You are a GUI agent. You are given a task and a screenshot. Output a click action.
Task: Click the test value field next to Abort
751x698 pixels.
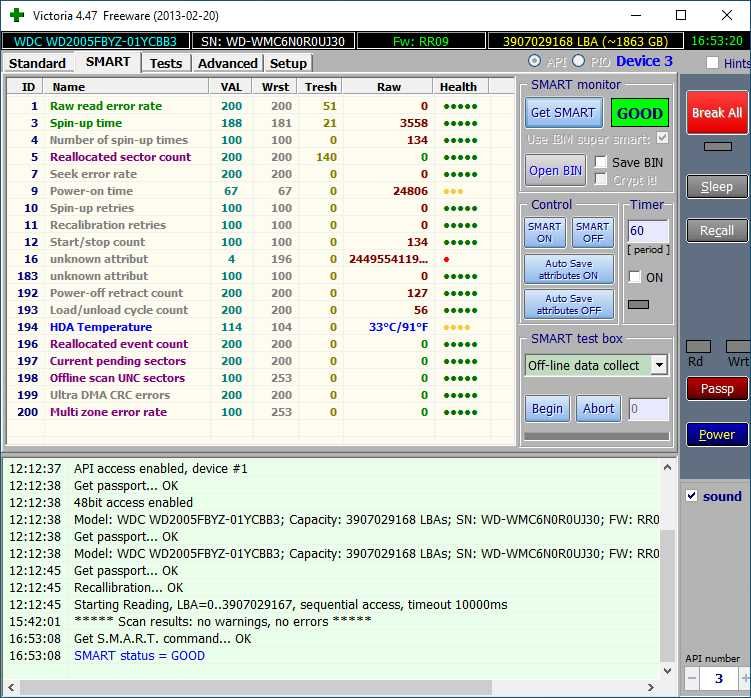(649, 409)
